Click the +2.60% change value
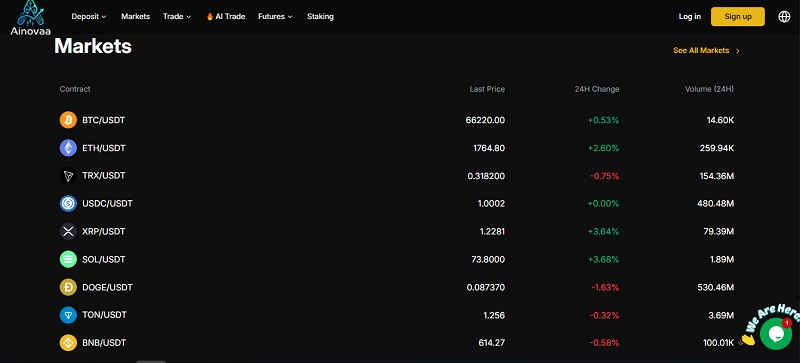Image resolution: width=800 pixels, height=363 pixels. click(x=604, y=148)
